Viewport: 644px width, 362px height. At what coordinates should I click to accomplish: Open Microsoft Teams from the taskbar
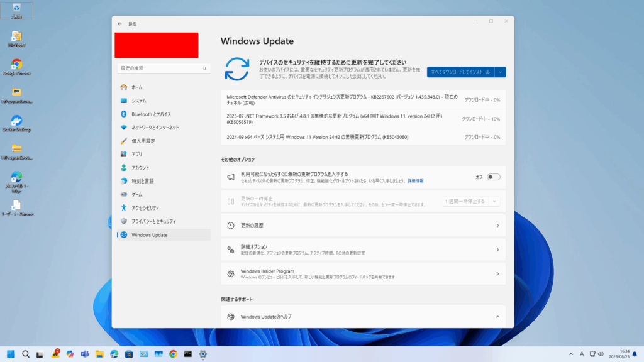85,354
